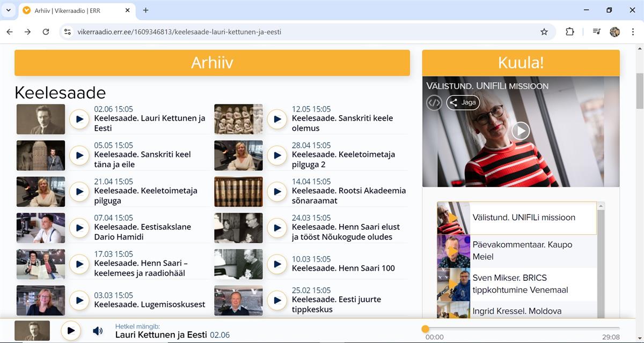Open the Eestisakslane Dario Hamidi thumbnail
Viewport: 644px width, 343px height.
point(41,228)
